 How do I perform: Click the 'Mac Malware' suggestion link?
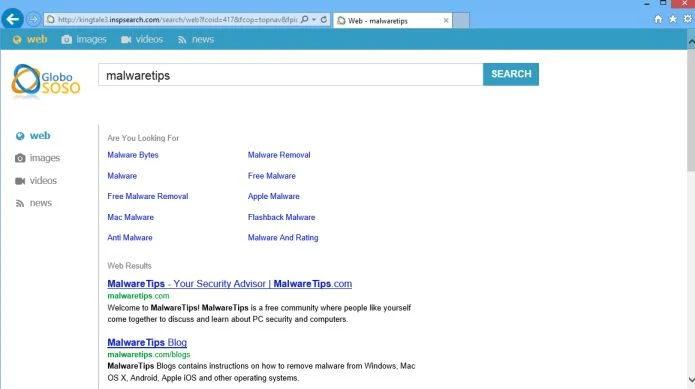point(130,217)
